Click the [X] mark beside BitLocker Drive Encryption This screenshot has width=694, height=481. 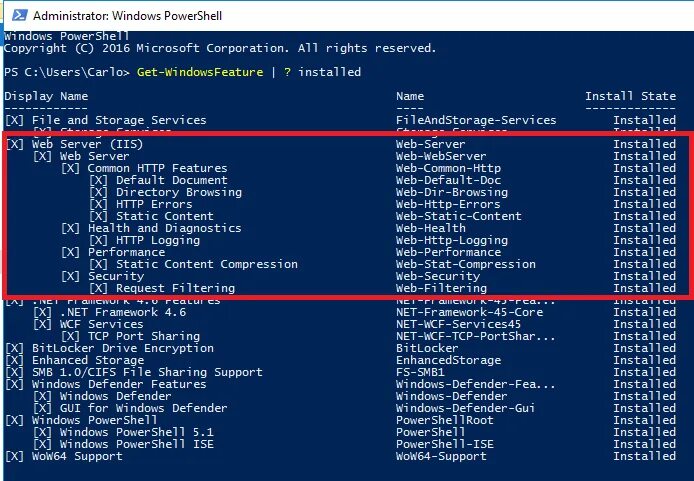tap(15, 349)
